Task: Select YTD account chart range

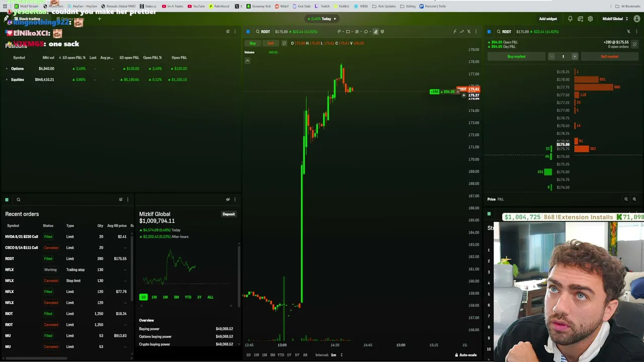Action: 188,297
